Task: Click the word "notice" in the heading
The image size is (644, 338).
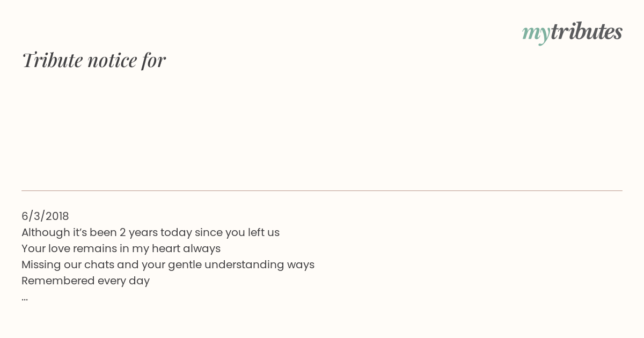Action: coord(112,60)
